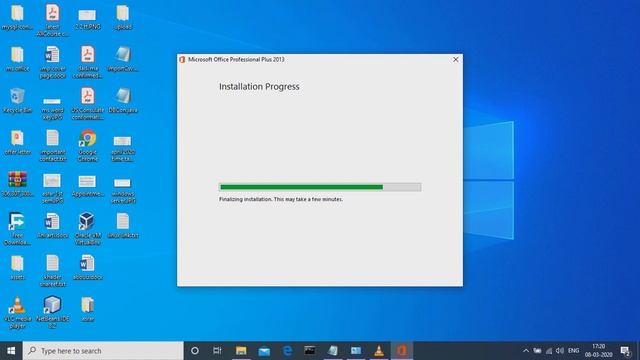The height and width of the screenshot is (360, 640).
Task: Select the 'latest AllCourse' PDF on the desktop
Action: click(52, 21)
